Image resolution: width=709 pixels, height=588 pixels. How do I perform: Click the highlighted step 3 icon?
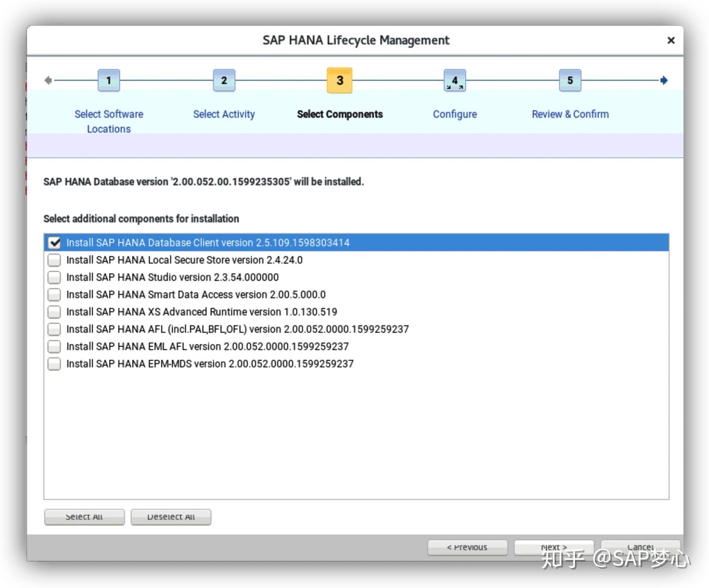click(340, 80)
